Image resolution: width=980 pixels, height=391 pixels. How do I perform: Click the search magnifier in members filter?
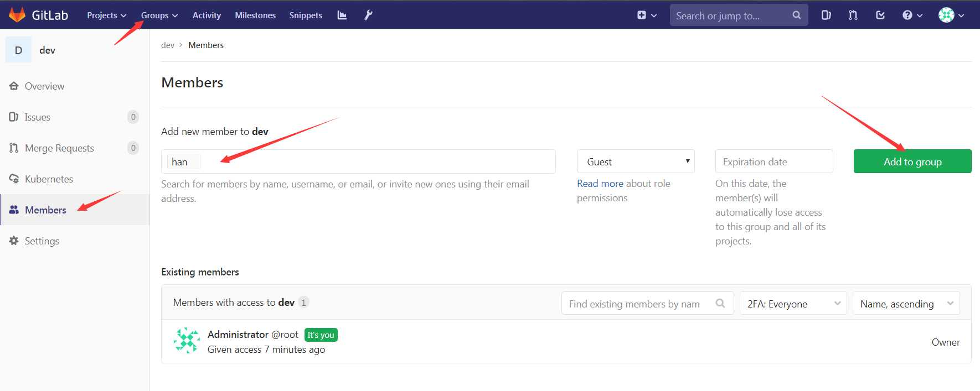click(720, 304)
